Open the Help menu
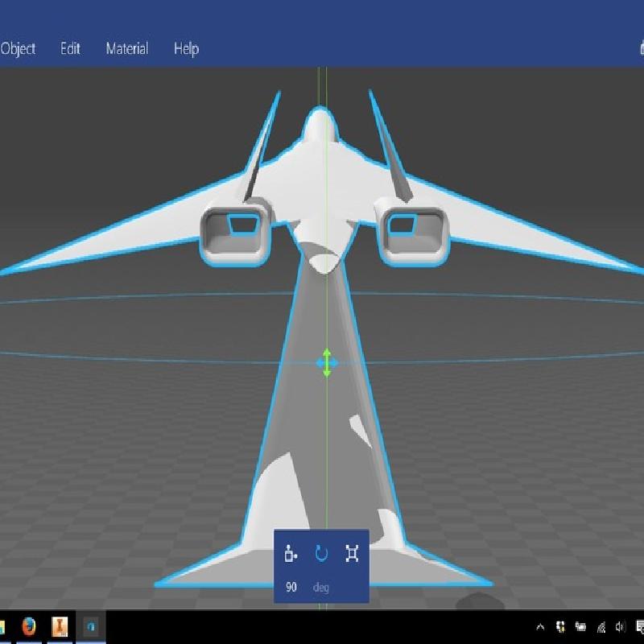Screen dimensions: 644x644 click(186, 49)
